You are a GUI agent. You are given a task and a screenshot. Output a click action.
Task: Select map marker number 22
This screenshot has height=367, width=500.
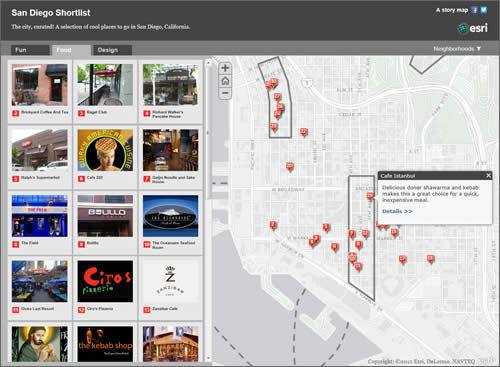point(303,132)
